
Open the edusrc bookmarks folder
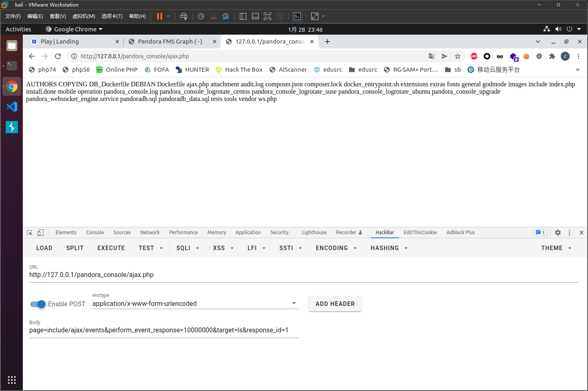(363, 70)
